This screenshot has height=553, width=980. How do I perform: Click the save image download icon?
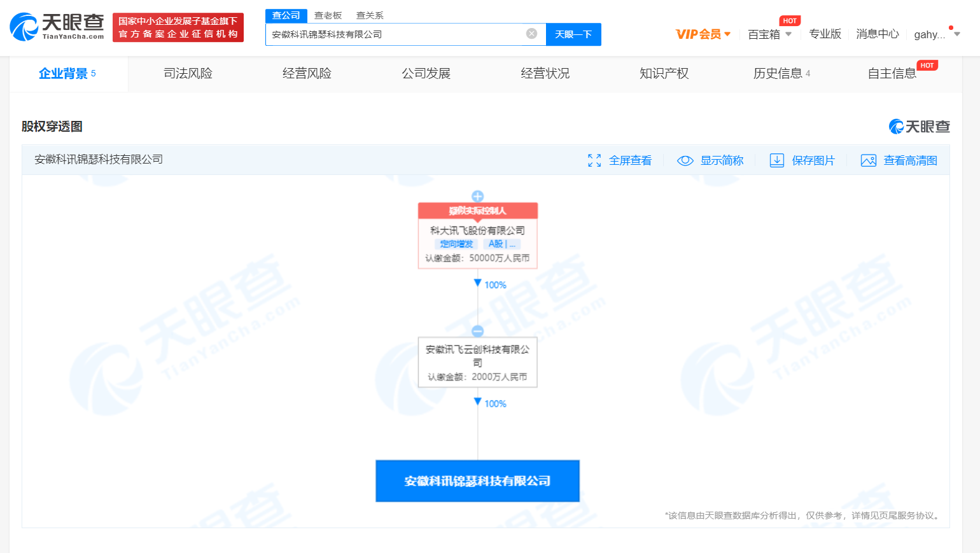777,160
